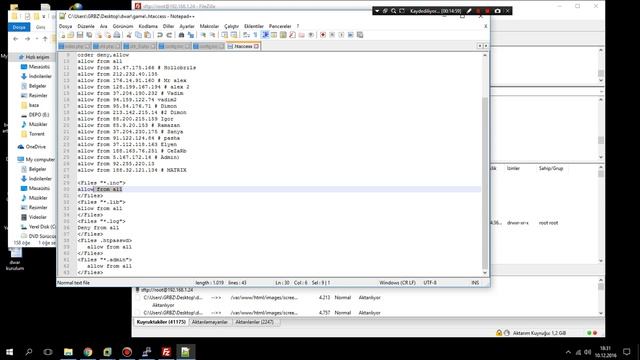Click the pencil draw icon on recorder bar
The image size is (640, 360).
coord(469,11)
